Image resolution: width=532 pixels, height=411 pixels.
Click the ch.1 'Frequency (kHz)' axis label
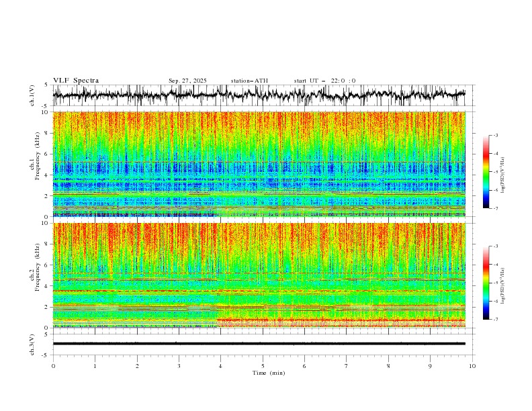click(x=37, y=154)
